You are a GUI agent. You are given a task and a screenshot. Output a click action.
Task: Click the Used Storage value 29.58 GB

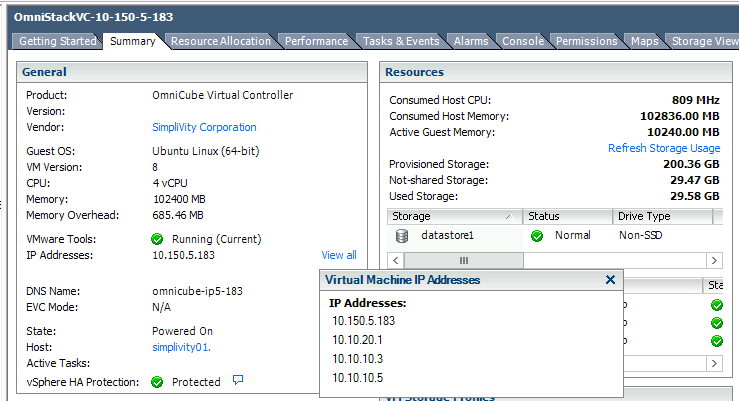point(695,196)
